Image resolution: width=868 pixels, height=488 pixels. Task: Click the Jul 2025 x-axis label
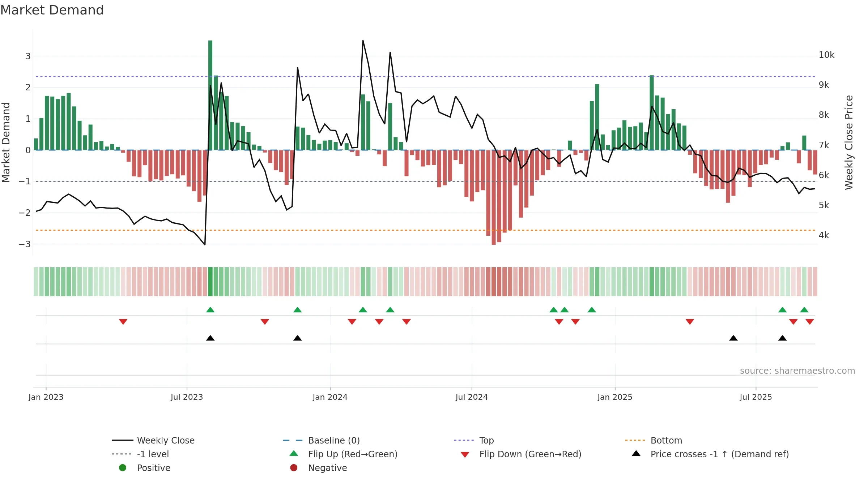(756, 397)
